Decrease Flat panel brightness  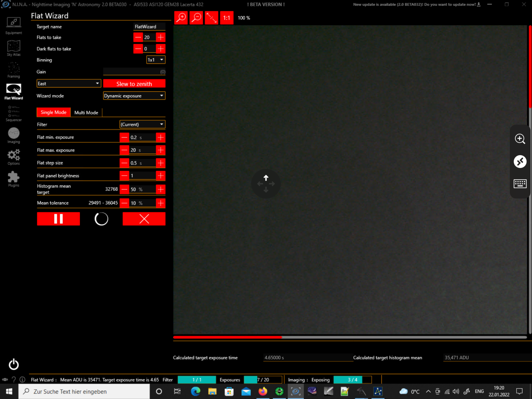pos(124,175)
